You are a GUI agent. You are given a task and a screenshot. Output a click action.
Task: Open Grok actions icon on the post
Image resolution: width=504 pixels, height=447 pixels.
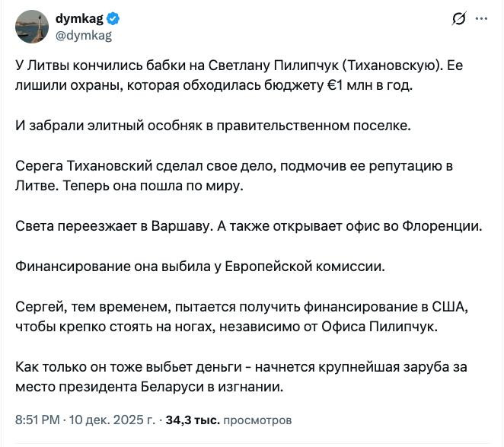[459, 19]
